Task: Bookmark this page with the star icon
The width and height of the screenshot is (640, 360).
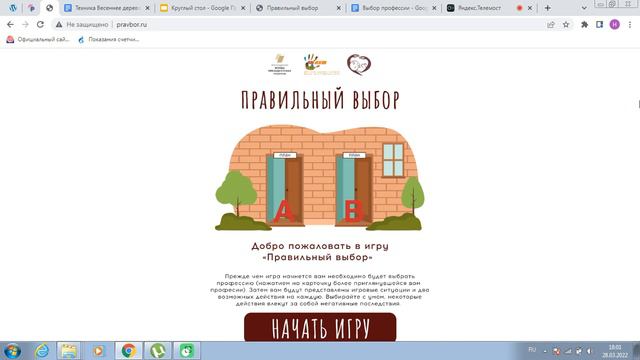Action: coord(566,24)
